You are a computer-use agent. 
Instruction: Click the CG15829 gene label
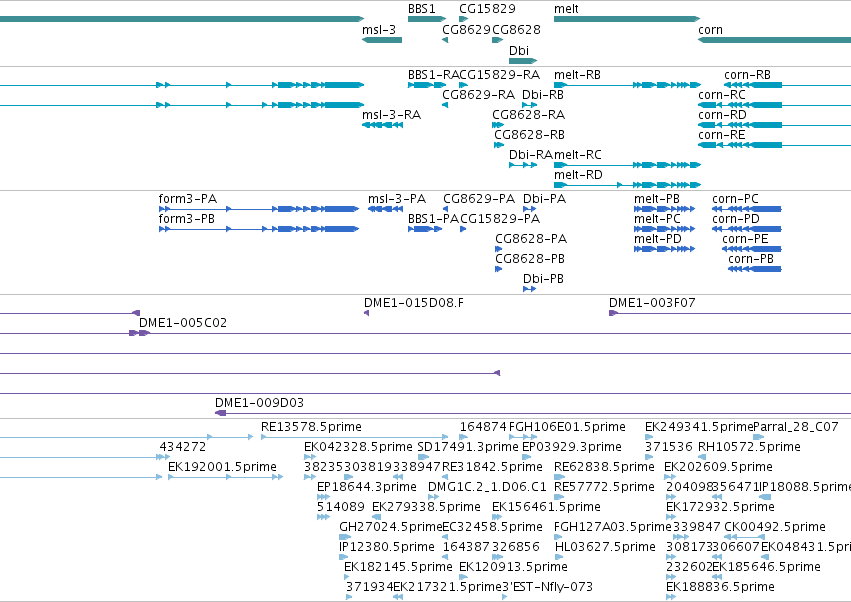pyautogui.click(x=487, y=9)
